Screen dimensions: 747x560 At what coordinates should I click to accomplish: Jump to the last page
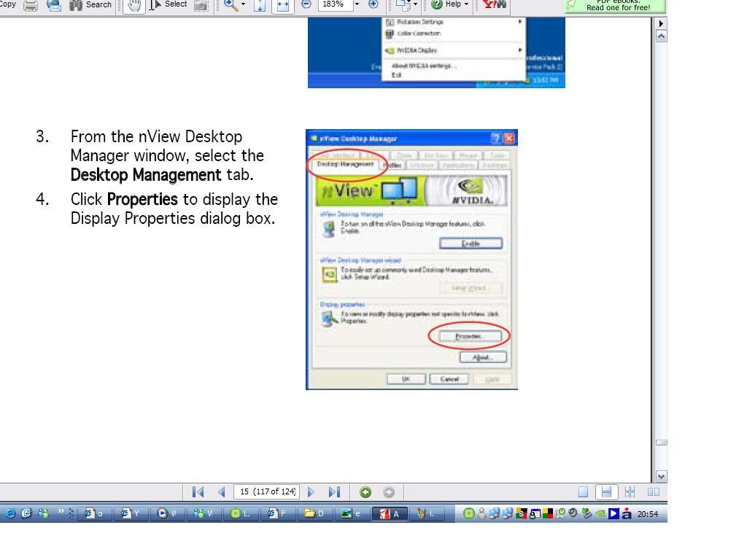click(x=334, y=492)
